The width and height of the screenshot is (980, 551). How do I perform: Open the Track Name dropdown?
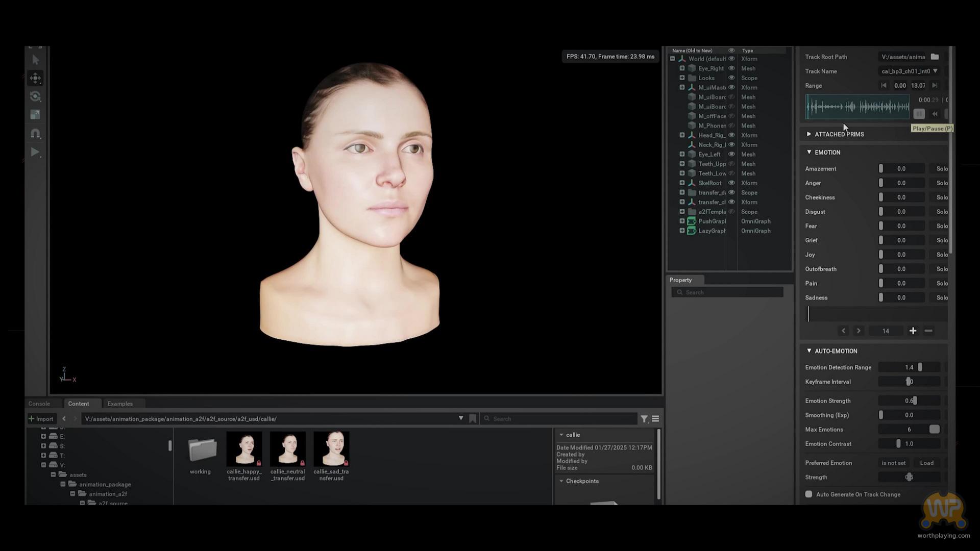point(935,71)
